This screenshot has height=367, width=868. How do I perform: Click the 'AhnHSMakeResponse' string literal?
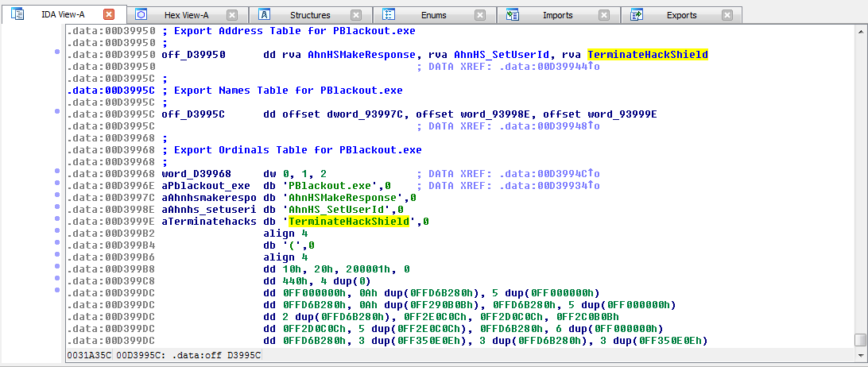pos(343,198)
